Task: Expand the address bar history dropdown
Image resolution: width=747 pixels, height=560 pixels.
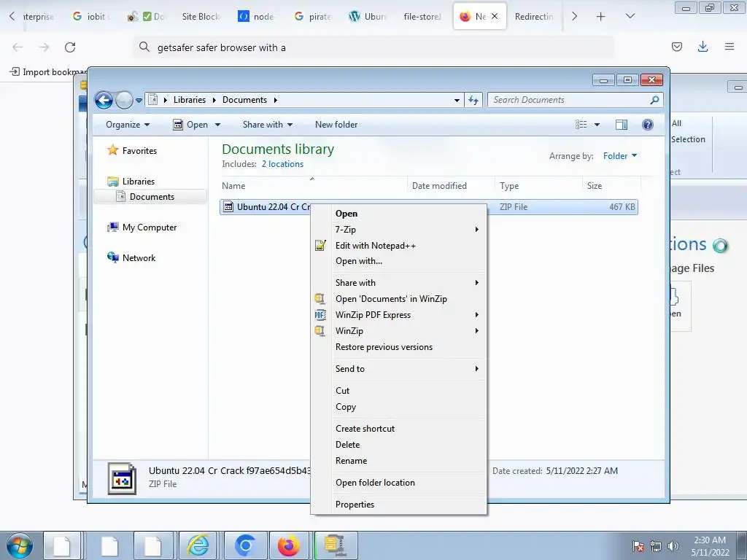Action: point(457,100)
